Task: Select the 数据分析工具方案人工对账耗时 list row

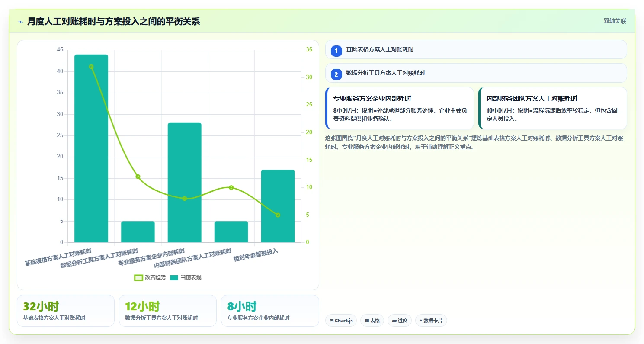Action: coord(476,73)
